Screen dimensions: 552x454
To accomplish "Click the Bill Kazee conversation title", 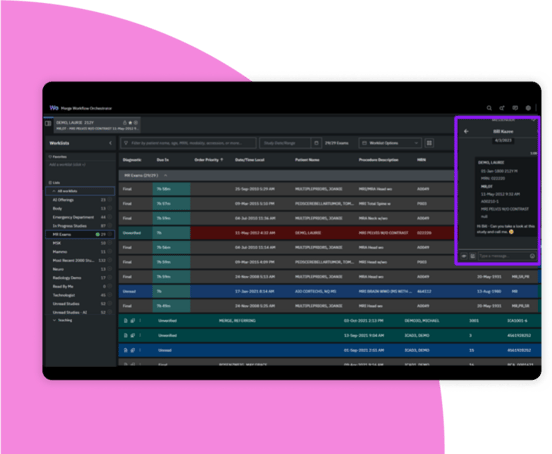I will pyautogui.click(x=503, y=131).
